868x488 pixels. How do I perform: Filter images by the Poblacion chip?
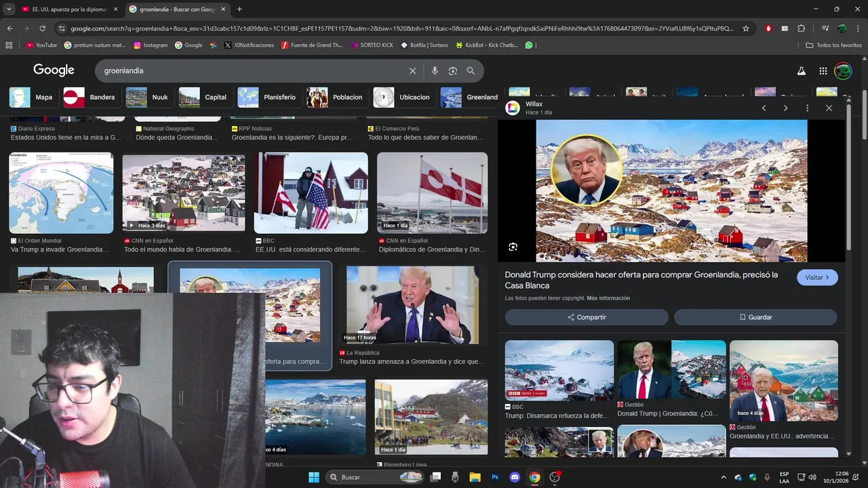pyautogui.click(x=336, y=97)
